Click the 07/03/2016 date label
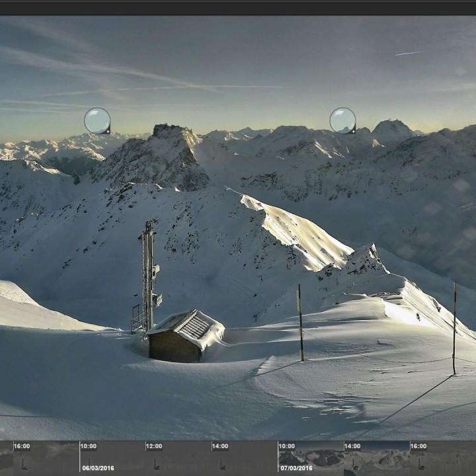This screenshot has height=476, width=476. tap(296, 468)
